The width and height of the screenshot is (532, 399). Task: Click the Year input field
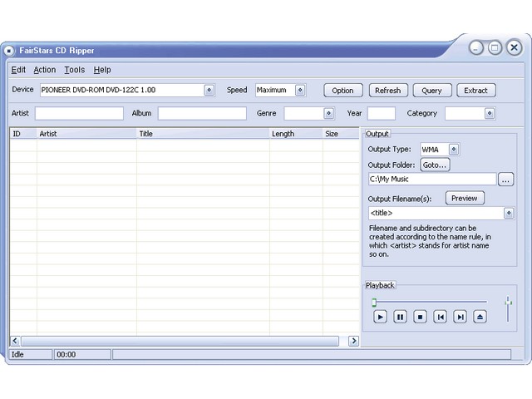pyautogui.click(x=381, y=113)
